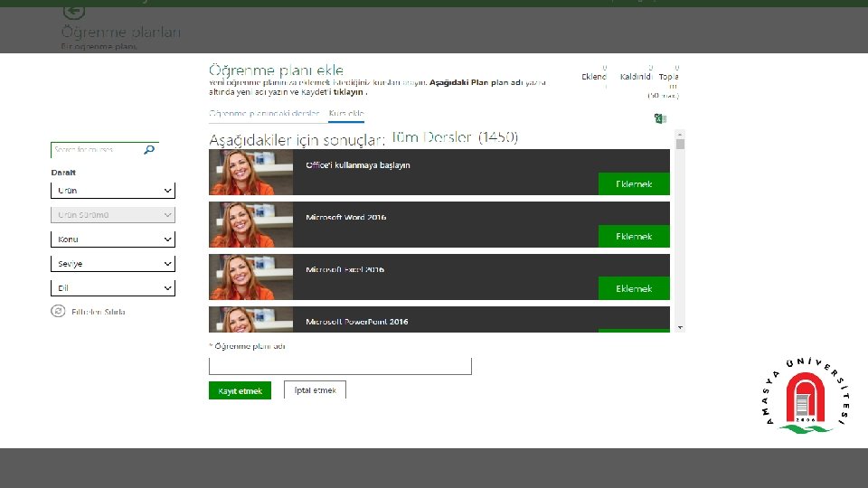Screen dimensions: 868x488
Task: Click the İptal etmek button
Action: point(315,390)
